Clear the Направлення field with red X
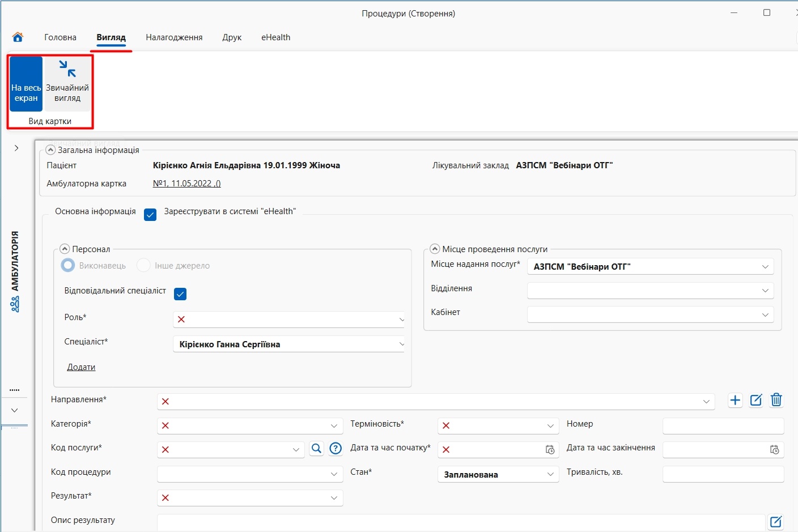This screenshot has height=532, width=798. click(x=165, y=402)
